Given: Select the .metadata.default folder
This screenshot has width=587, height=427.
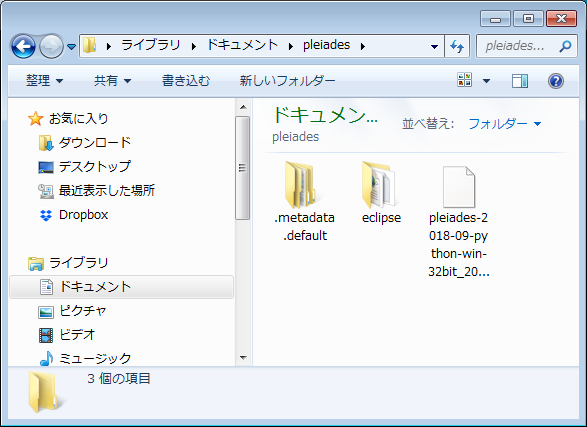Looking at the screenshot, I should 304,202.
